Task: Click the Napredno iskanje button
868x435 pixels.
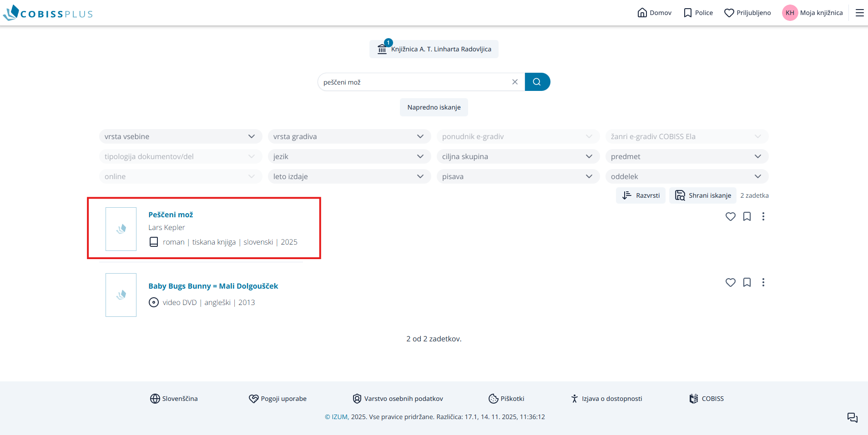Action: [x=434, y=107]
